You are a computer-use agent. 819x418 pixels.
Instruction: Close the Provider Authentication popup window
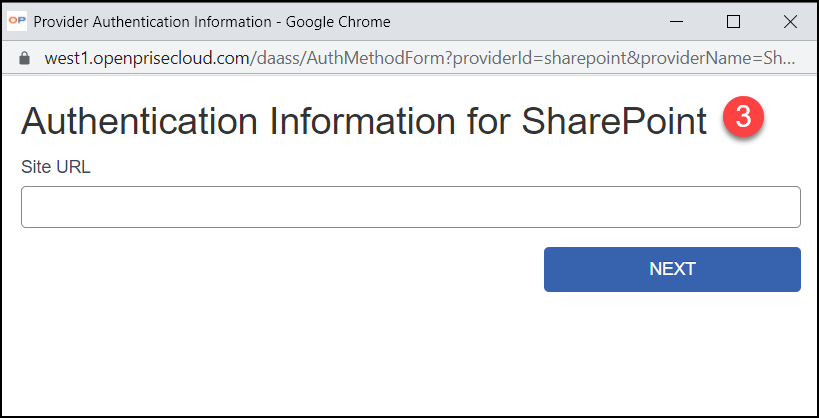(x=790, y=21)
